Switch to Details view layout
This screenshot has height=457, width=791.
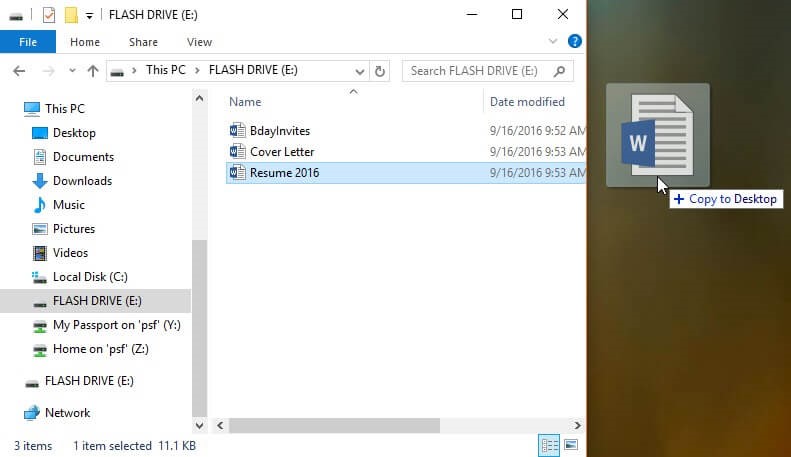click(x=549, y=444)
